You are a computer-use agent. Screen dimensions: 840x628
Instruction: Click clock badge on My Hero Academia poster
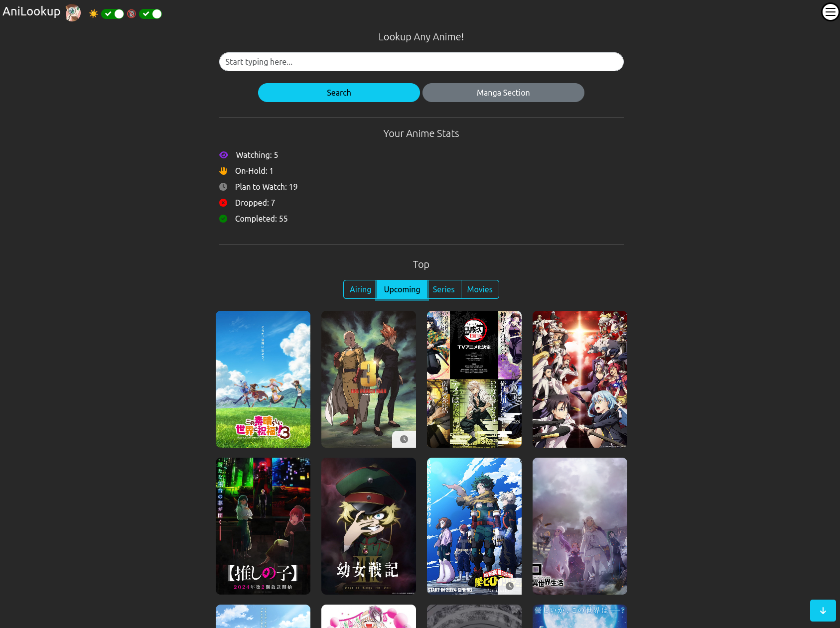tap(510, 586)
